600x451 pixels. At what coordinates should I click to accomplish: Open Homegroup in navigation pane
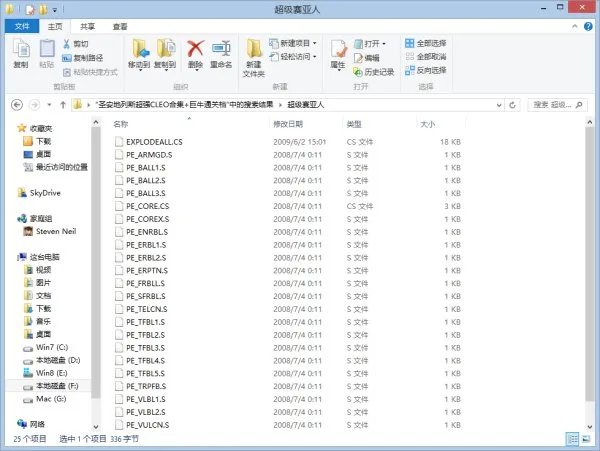35,218
